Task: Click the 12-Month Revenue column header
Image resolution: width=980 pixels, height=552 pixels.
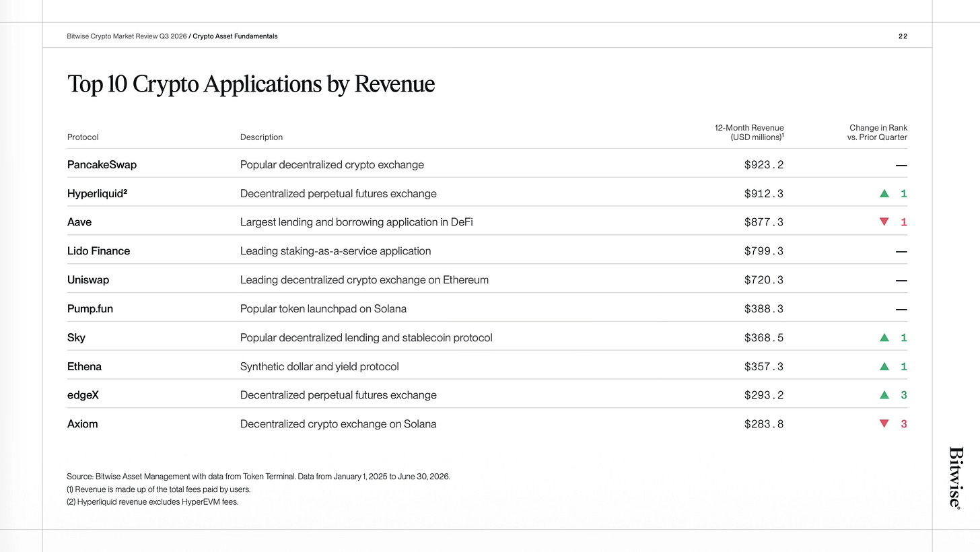Action: point(749,132)
